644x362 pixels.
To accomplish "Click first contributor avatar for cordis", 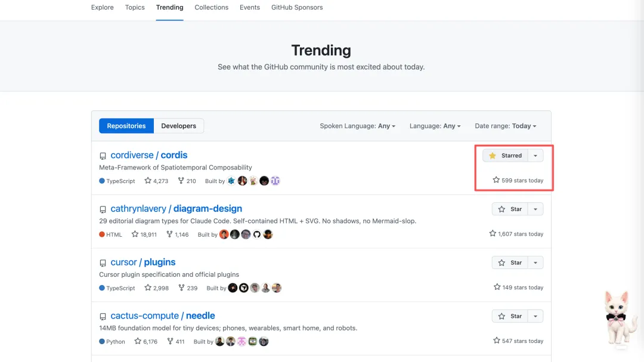I will pyautogui.click(x=231, y=181).
